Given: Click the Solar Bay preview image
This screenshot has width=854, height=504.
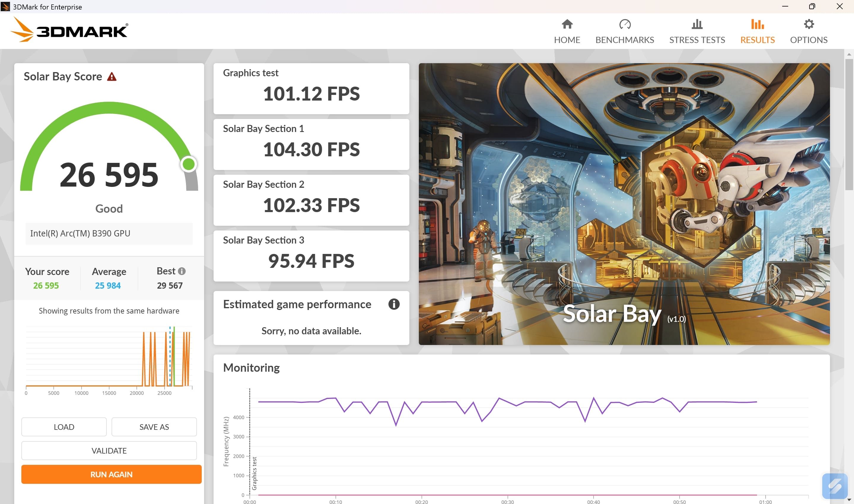Looking at the screenshot, I should coord(624,204).
